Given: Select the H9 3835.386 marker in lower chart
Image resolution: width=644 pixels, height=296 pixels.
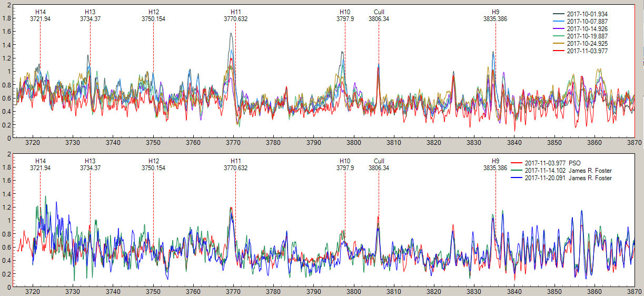Looking at the screenshot, I should pos(496,164).
